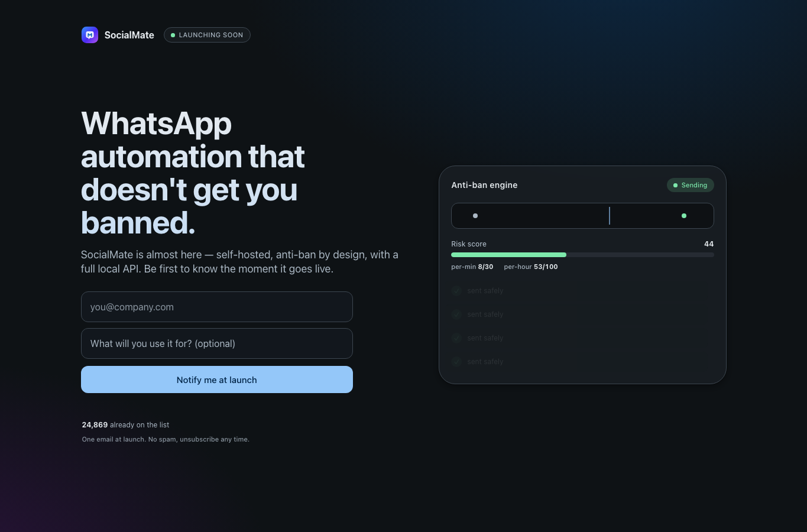Focus the What will you use it for field

click(x=217, y=343)
